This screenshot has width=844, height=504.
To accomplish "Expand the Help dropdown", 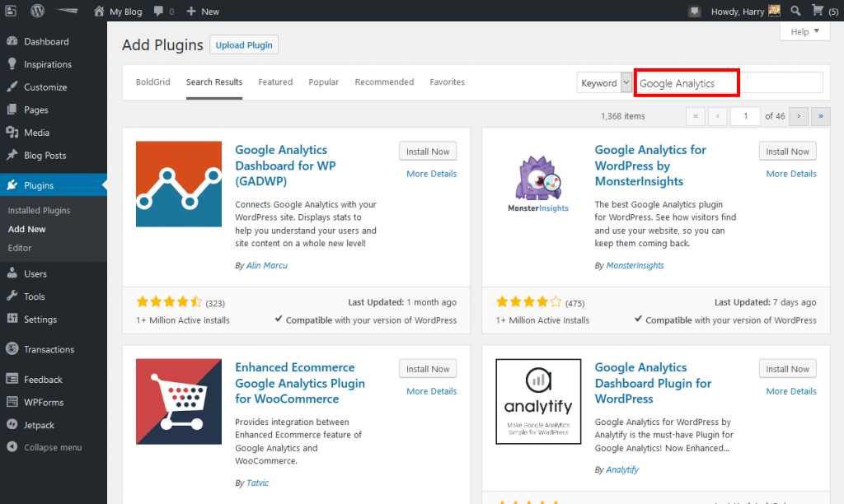I will (x=804, y=31).
